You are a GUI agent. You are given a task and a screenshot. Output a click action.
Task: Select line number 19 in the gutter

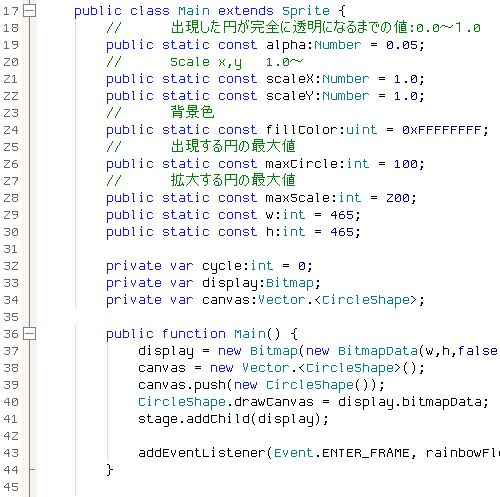click(x=11, y=45)
